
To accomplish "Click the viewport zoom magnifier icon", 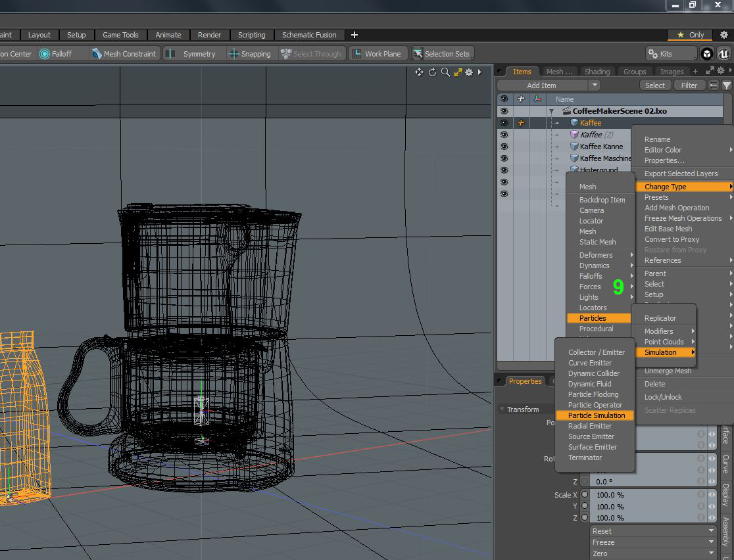I will [x=445, y=72].
